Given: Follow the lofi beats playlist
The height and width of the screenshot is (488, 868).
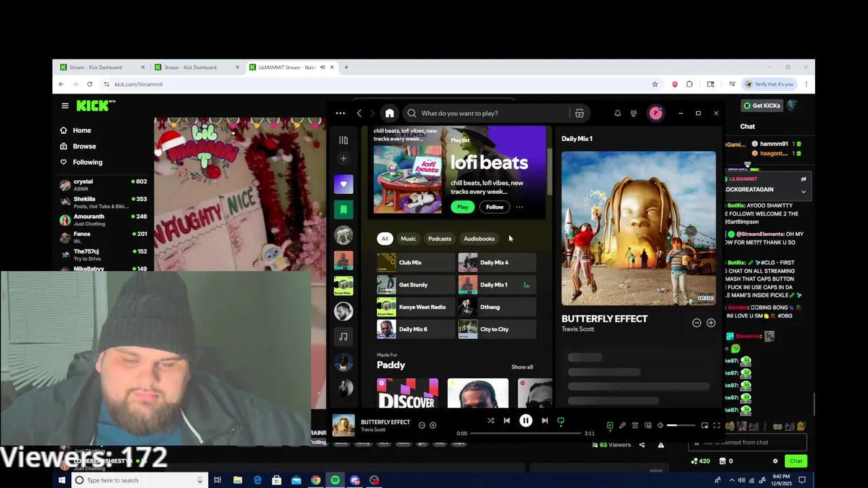Looking at the screenshot, I should point(494,207).
